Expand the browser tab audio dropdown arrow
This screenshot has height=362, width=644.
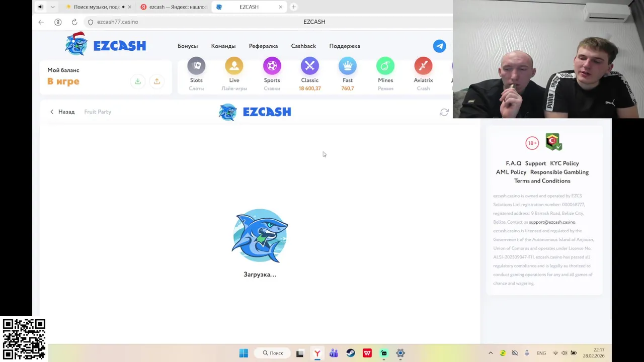[x=52, y=7]
